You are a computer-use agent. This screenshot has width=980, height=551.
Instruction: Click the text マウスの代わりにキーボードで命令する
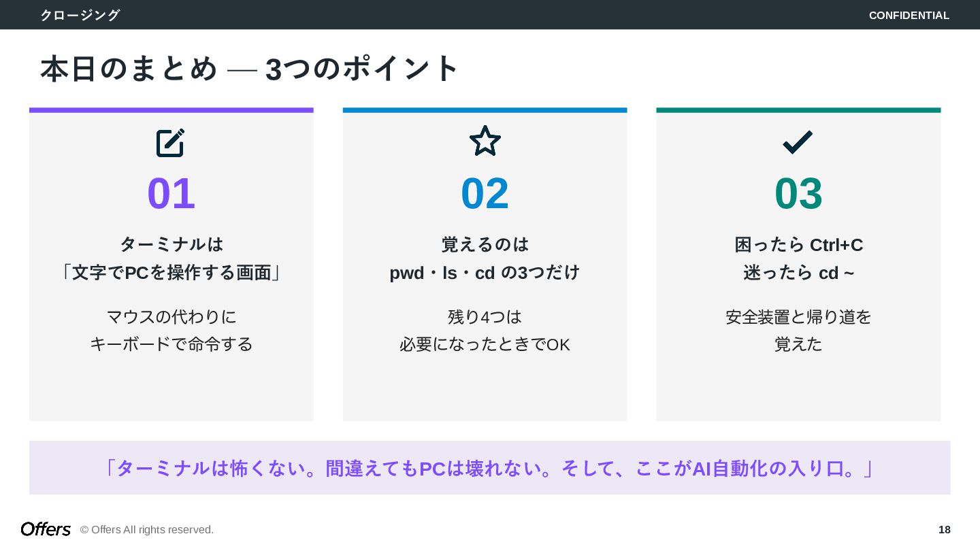click(x=171, y=331)
